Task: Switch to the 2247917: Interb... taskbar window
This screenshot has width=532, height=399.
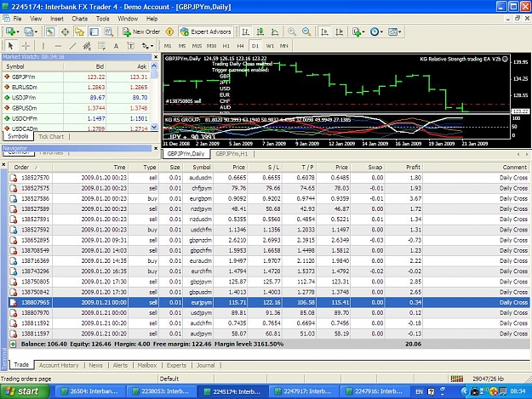Action: tap(303, 391)
